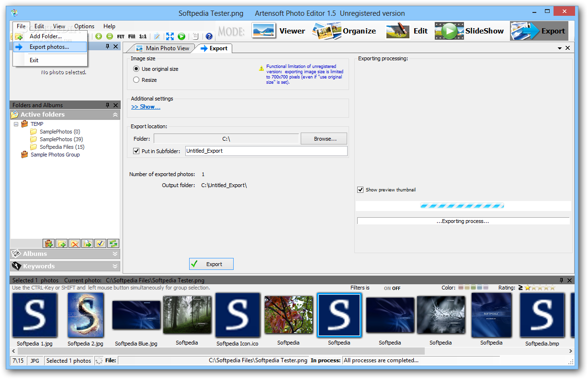Switch to SlideShow mode

[469, 31]
